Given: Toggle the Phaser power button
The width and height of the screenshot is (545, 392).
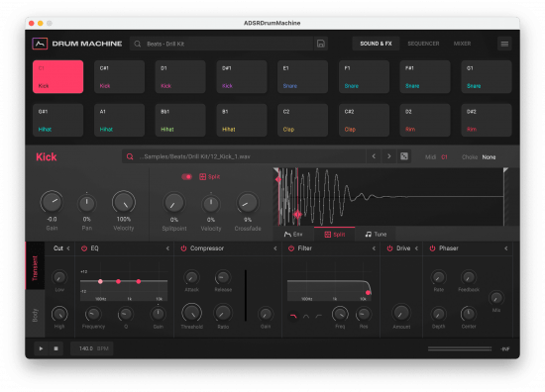Looking at the screenshot, I should (432, 248).
